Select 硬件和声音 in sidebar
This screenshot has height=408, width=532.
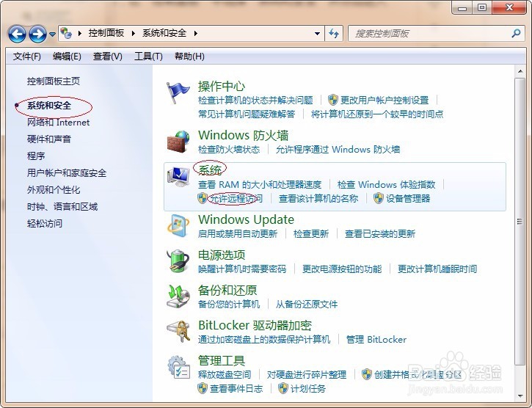click(49, 139)
